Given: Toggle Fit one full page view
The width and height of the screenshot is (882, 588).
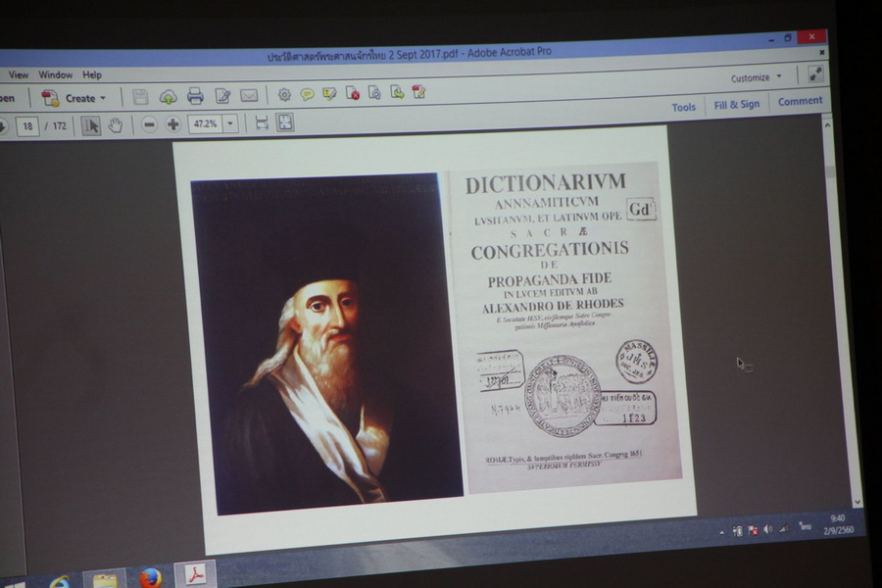Looking at the screenshot, I should [x=284, y=122].
